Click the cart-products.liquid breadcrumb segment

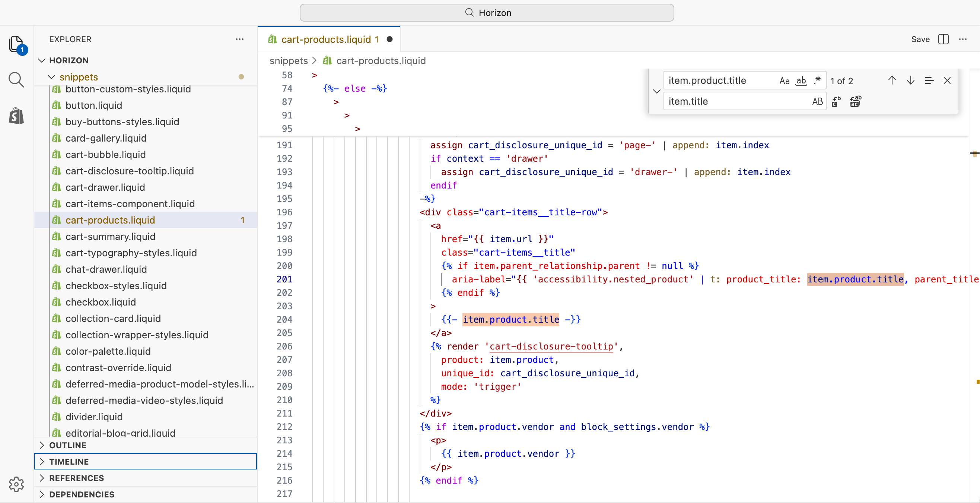[x=381, y=60]
